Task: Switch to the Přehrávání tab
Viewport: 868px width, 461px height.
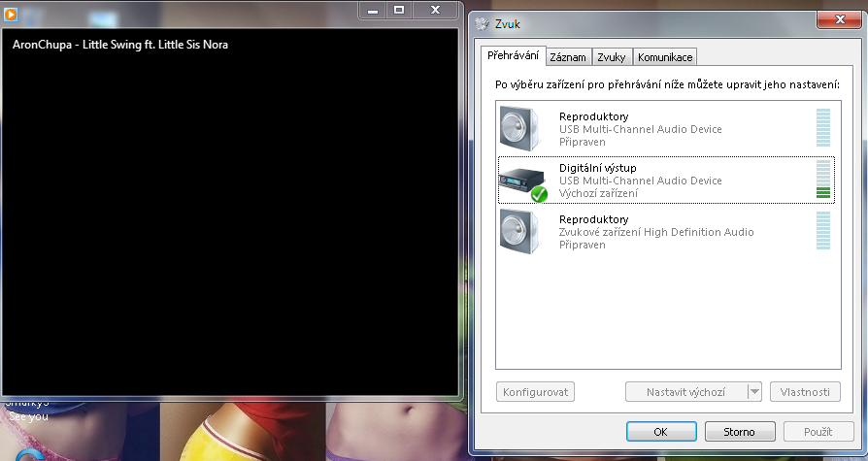Action: tap(513, 55)
